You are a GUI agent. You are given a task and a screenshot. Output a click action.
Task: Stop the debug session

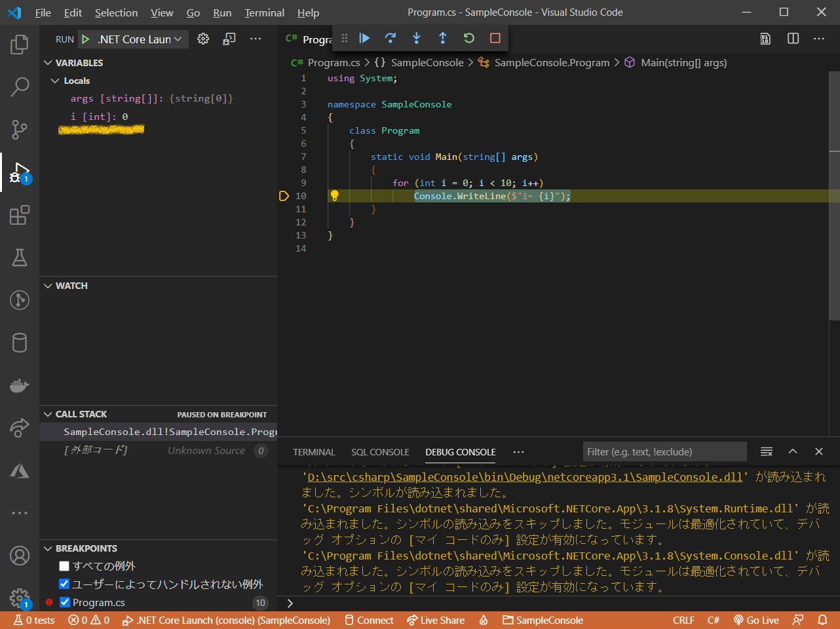click(x=495, y=38)
